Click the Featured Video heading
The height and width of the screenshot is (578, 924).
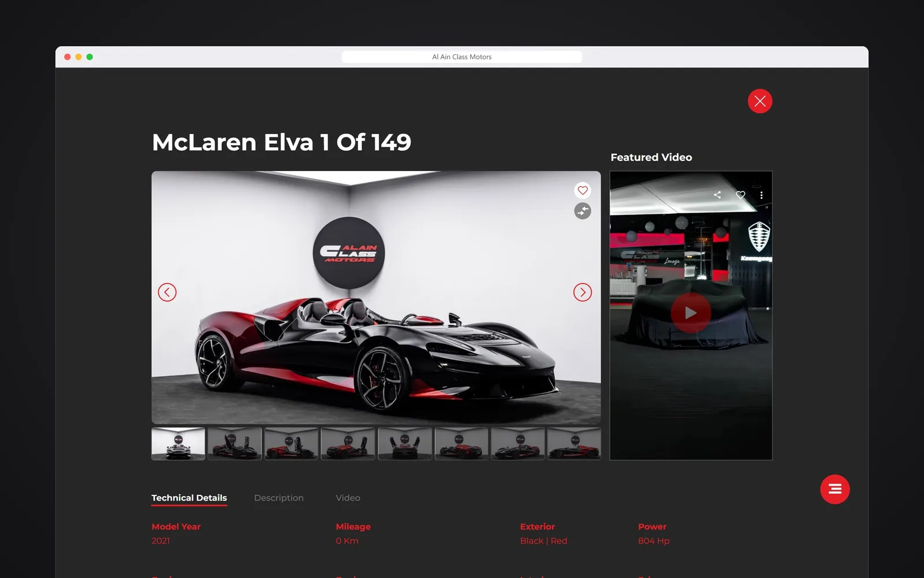651,157
